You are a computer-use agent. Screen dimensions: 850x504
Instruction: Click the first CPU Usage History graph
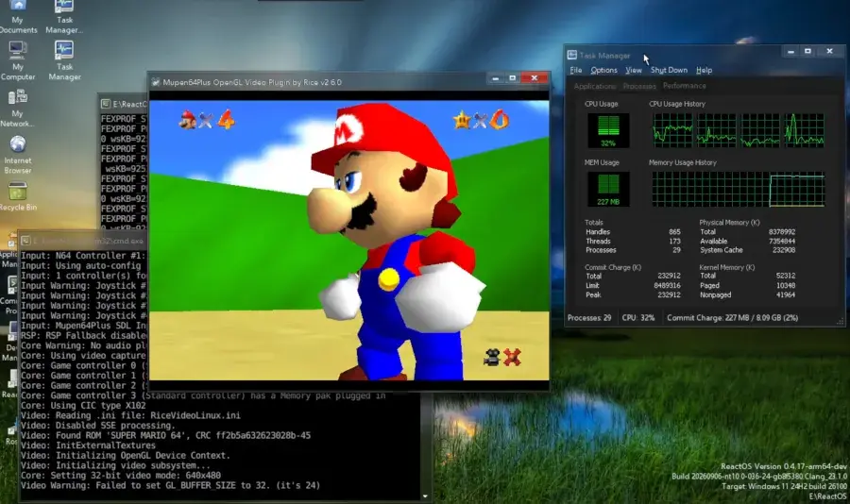click(672, 130)
